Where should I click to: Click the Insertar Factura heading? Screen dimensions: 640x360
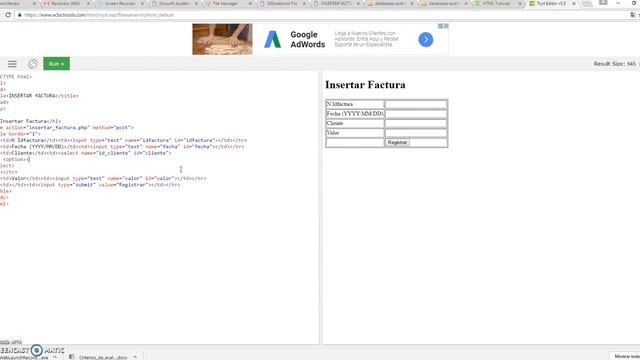coord(365,85)
